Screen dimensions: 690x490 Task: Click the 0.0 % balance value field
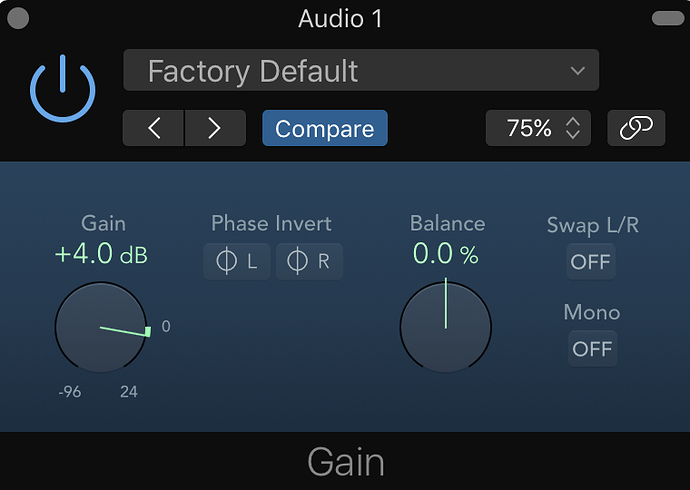[x=446, y=254]
